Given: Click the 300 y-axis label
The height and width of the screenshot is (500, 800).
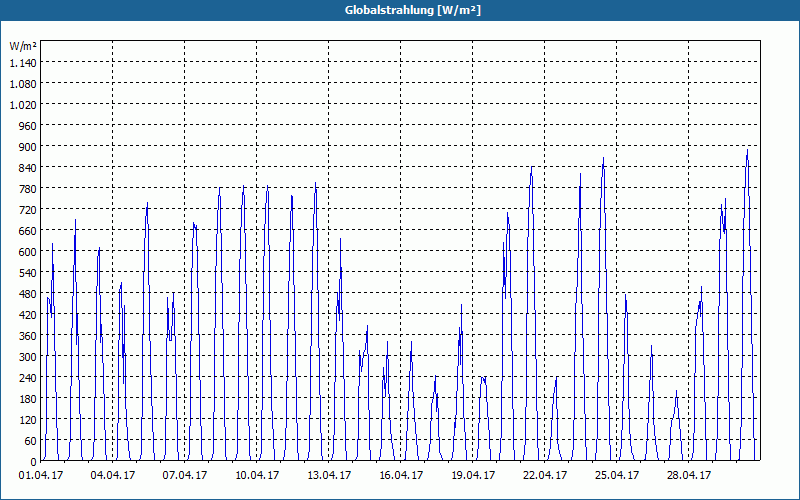Looking at the screenshot, I should pyautogui.click(x=28, y=357).
